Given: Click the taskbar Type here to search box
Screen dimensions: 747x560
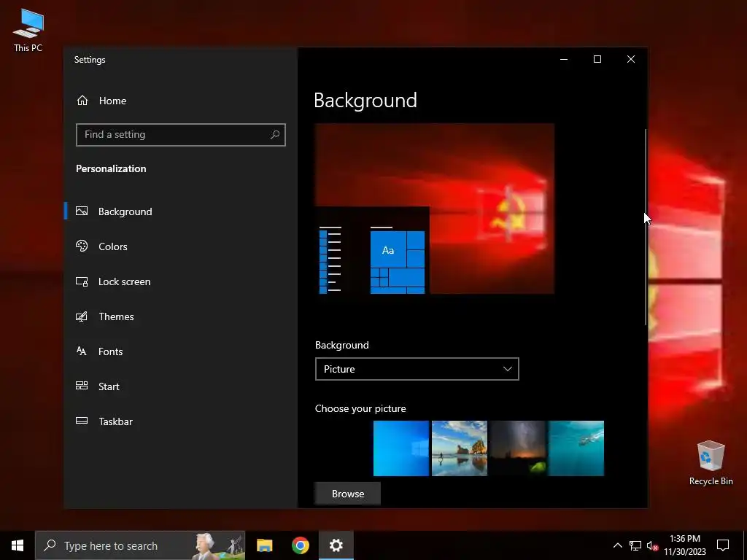Looking at the screenshot, I should (140, 545).
